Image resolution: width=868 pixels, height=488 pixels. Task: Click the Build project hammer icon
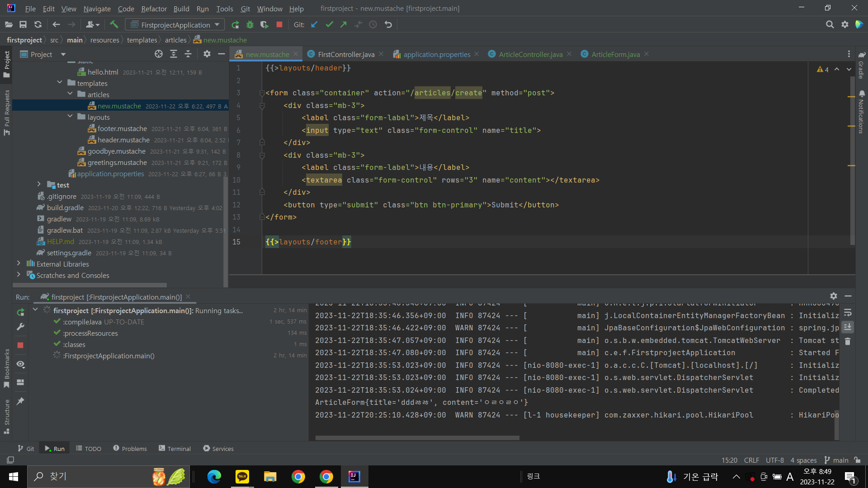click(x=114, y=24)
